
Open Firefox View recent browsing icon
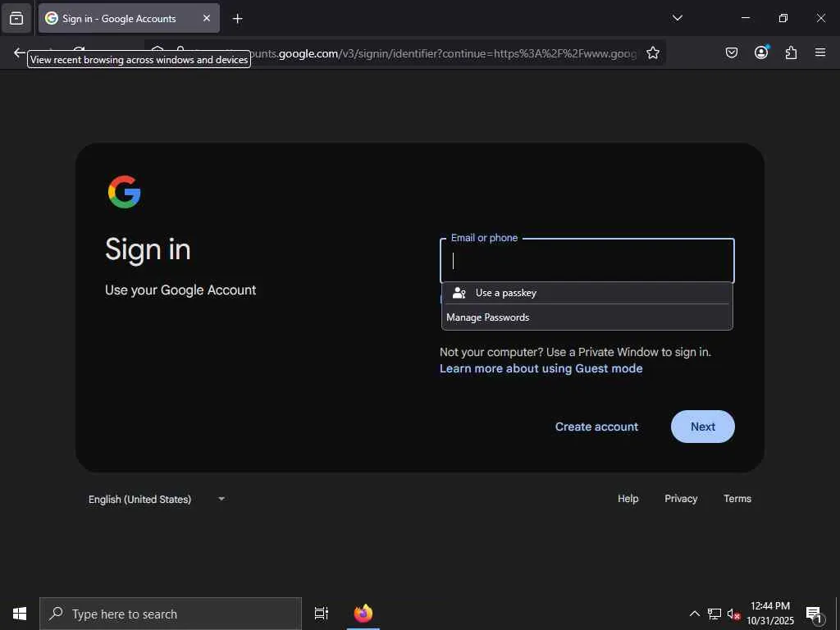(16, 18)
